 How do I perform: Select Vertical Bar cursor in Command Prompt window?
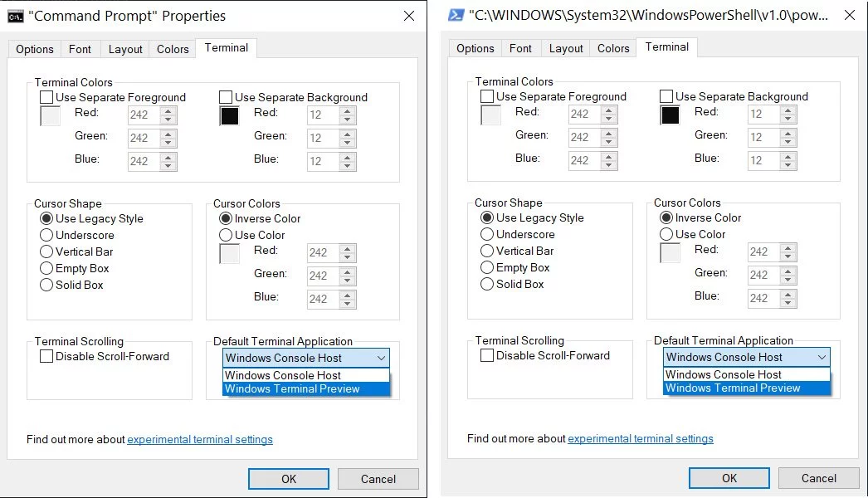pyautogui.click(x=46, y=251)
